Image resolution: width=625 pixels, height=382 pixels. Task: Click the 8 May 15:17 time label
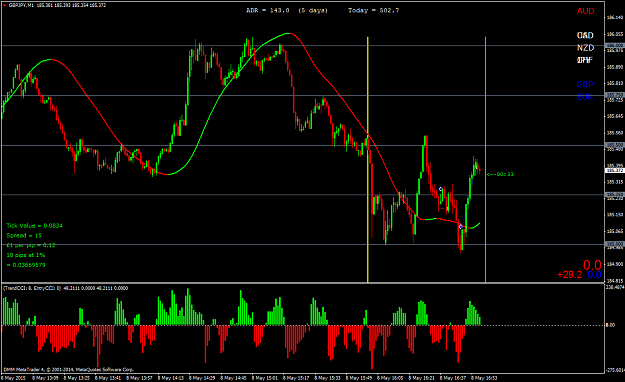click(x=296, y=378)
